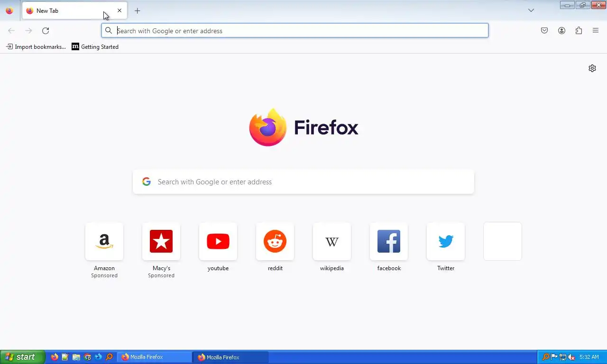
Task: Click the network connection tray icon
Action: [563, 357]
